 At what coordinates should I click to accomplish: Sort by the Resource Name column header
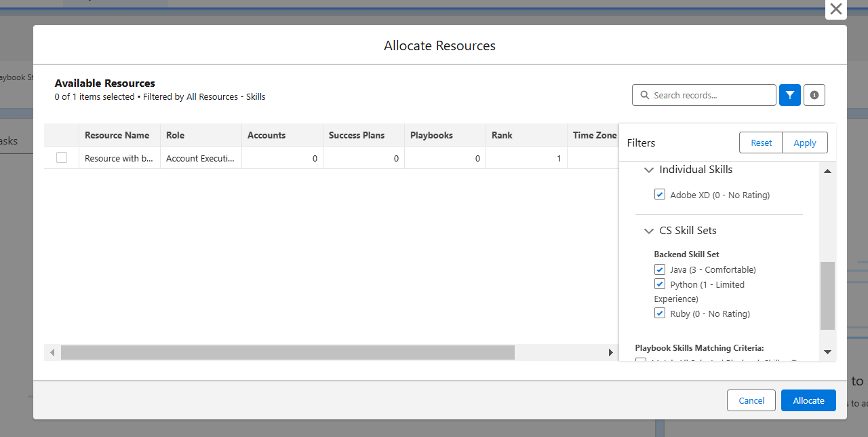(117, 135)
